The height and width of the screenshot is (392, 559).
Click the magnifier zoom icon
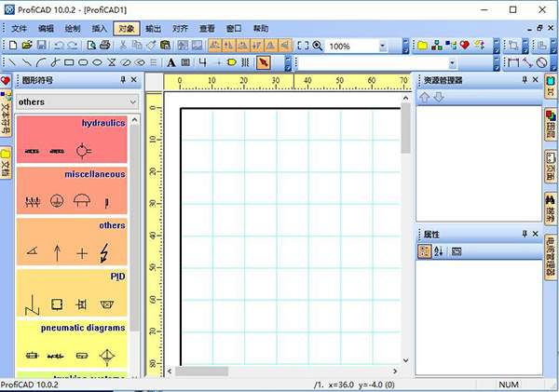point(318,46)
